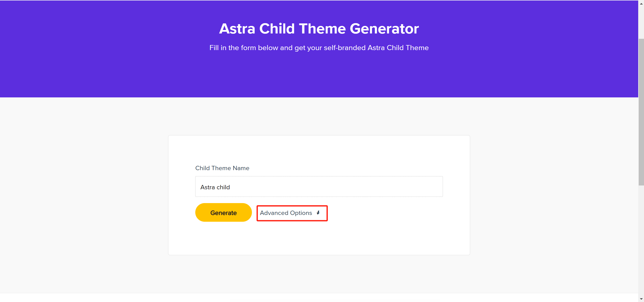Open Advanced Options via its outlined control
The image size is (644, 302).
pyautogui.click(x=291, y=213)
